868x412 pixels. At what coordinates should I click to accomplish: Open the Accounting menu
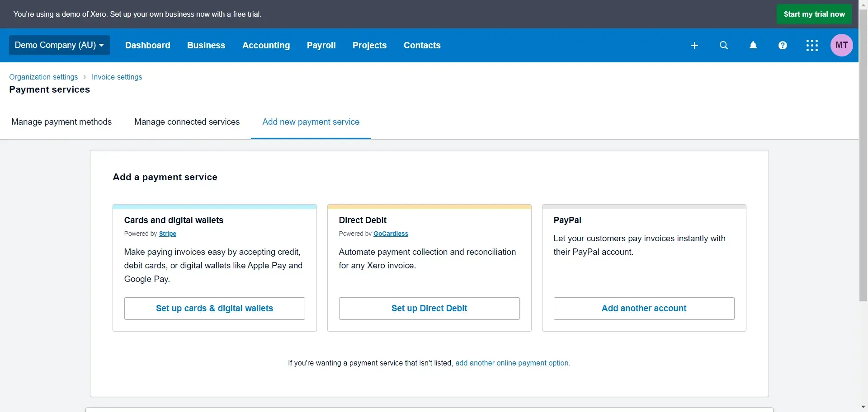point(266,45)
